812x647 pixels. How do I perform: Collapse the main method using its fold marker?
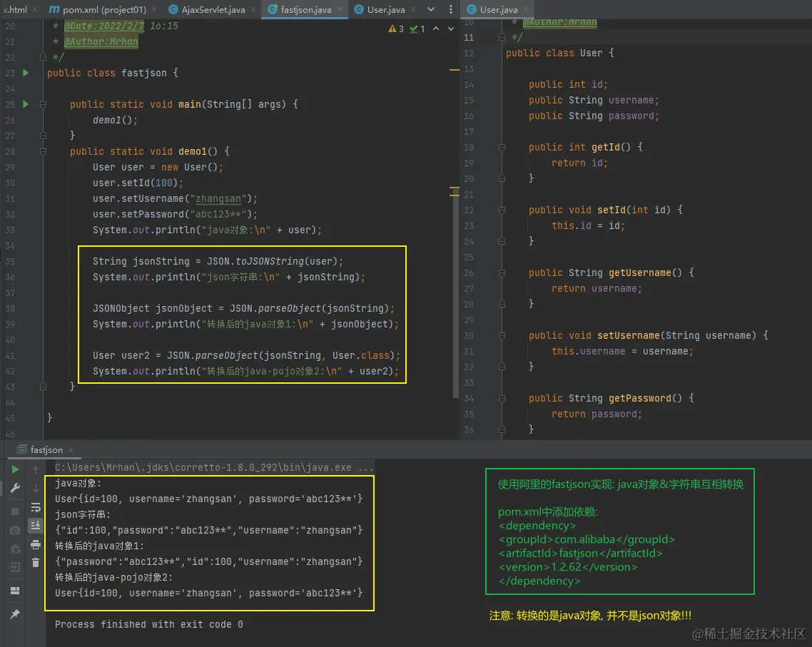tap(44, 104)
